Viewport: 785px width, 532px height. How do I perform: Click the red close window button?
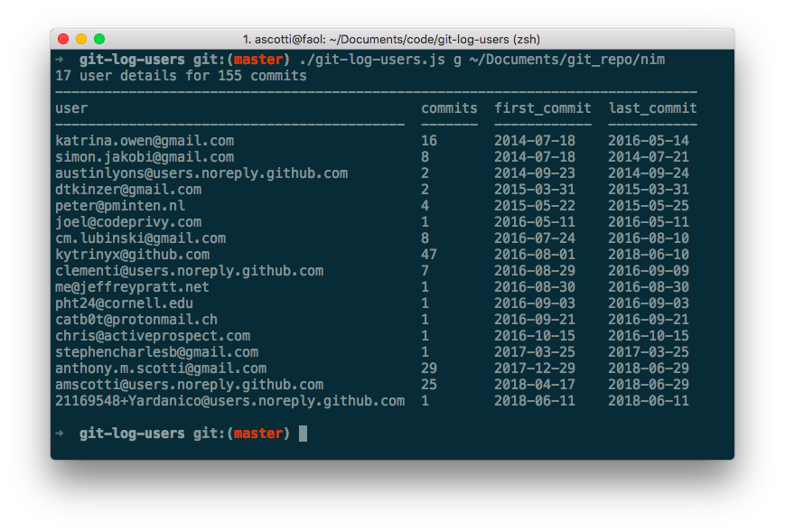point(63,39)
